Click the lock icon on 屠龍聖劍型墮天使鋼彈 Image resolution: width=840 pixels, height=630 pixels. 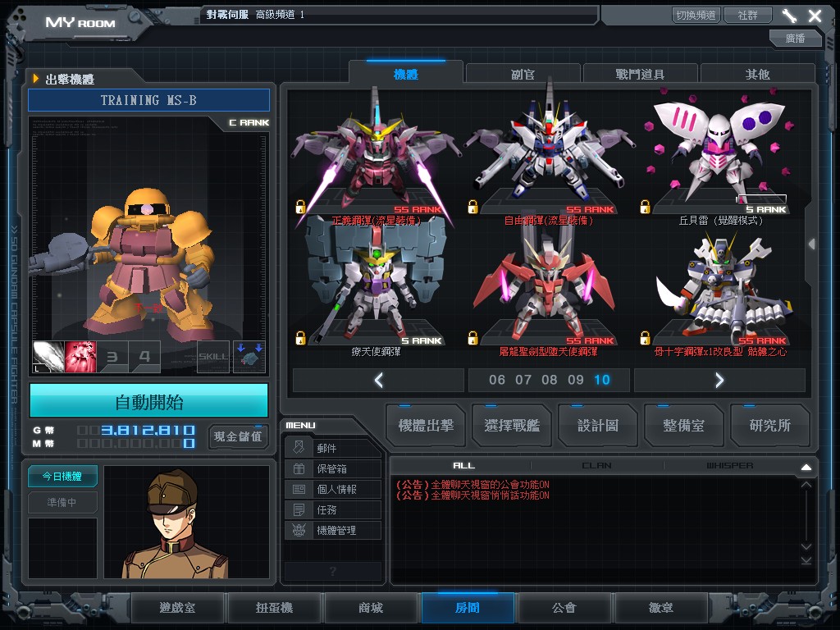472,338
